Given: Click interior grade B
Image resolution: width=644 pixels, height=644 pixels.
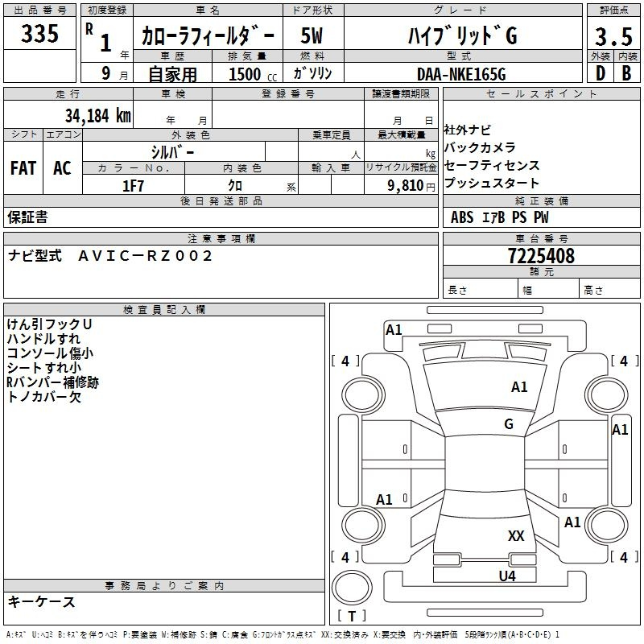Looking at the screenshot, I should (627, 73).
